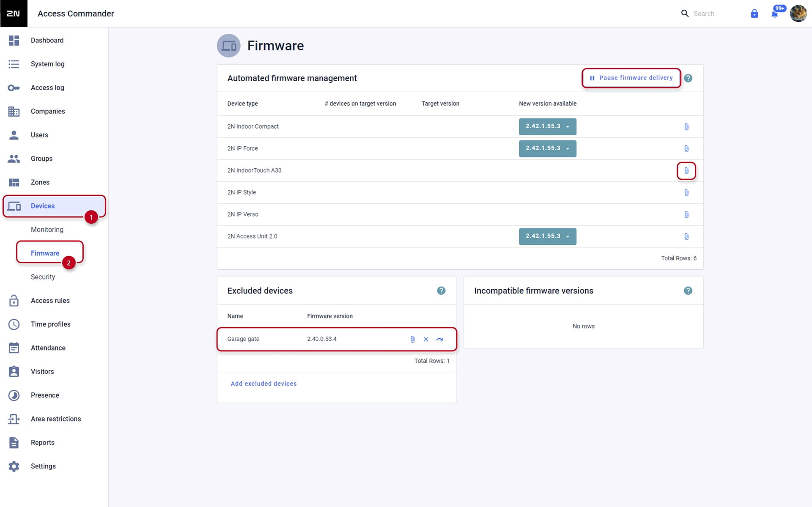
Task: Click firmware version 2.40.0.53.4
Action: [x=322, y=339]
